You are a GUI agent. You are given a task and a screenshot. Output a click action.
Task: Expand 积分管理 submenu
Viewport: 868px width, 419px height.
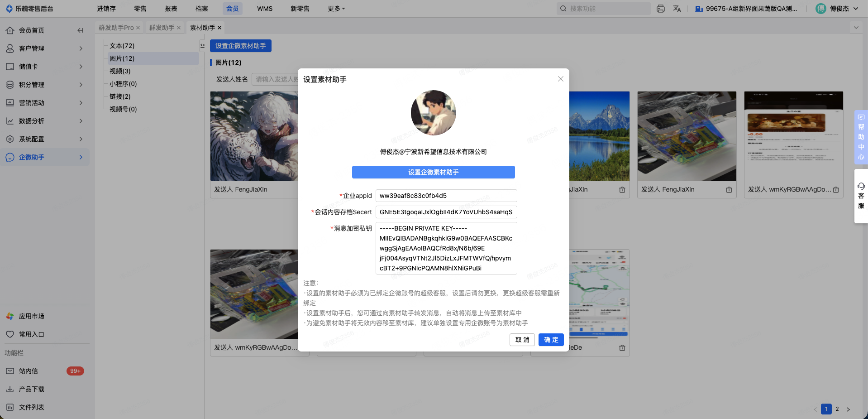[x=81, y=85]
